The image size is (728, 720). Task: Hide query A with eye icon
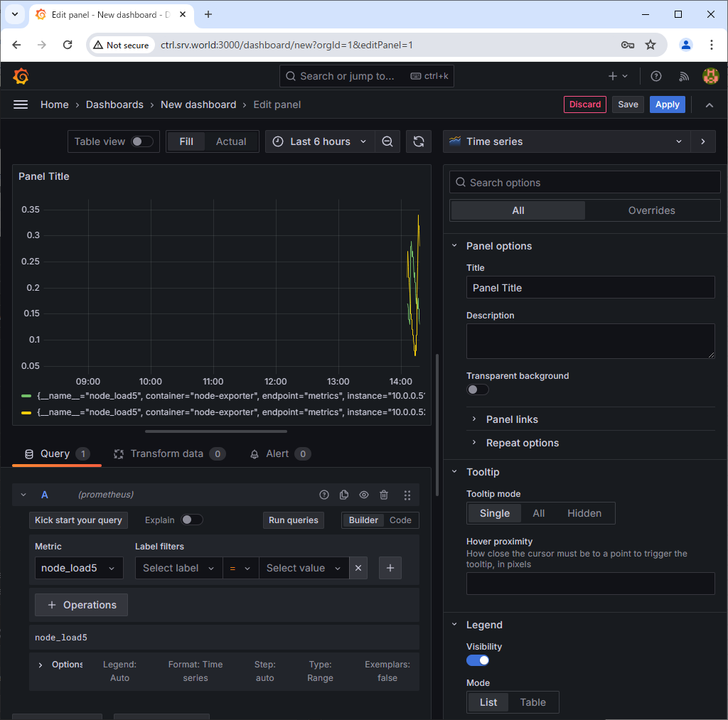coord(364,495)
